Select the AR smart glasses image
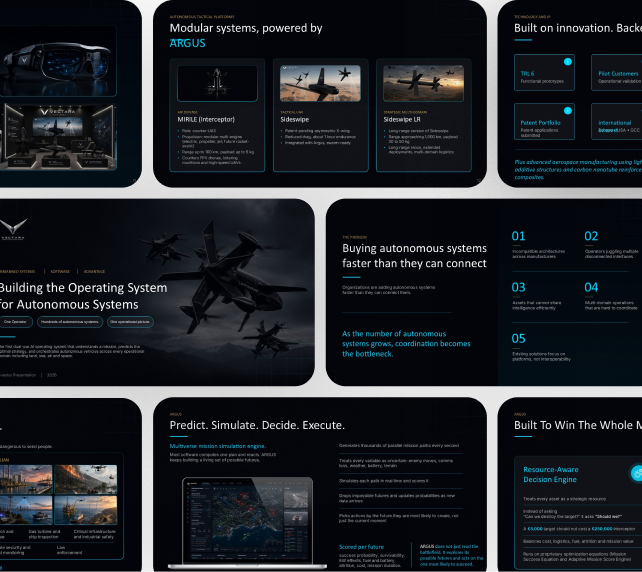This screenshot has width=642, height=572. (x=57, y=61)
